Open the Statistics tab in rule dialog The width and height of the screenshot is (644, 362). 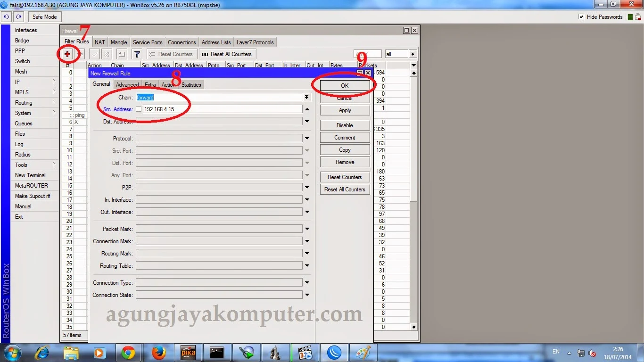tap(191, 85)
